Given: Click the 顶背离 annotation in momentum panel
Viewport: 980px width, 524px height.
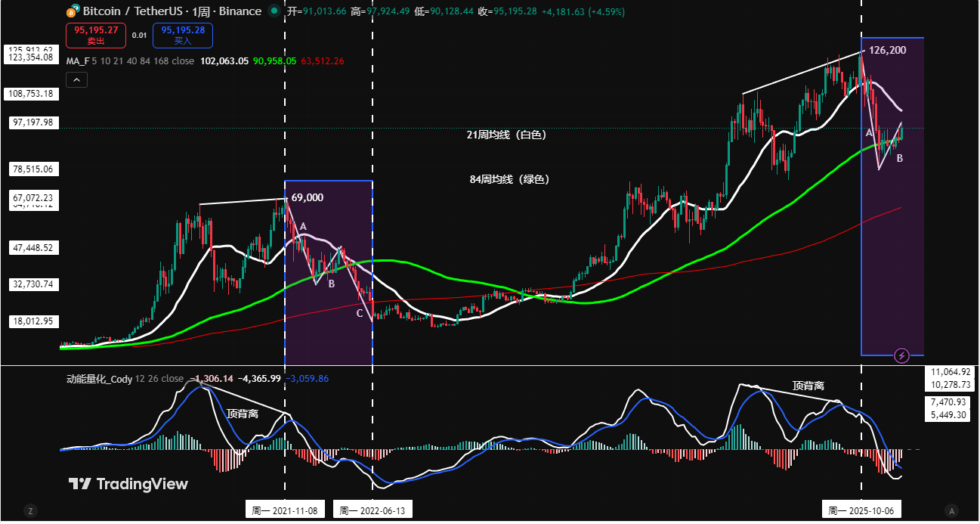Looking at the screenshot, I should coord(243,414).
